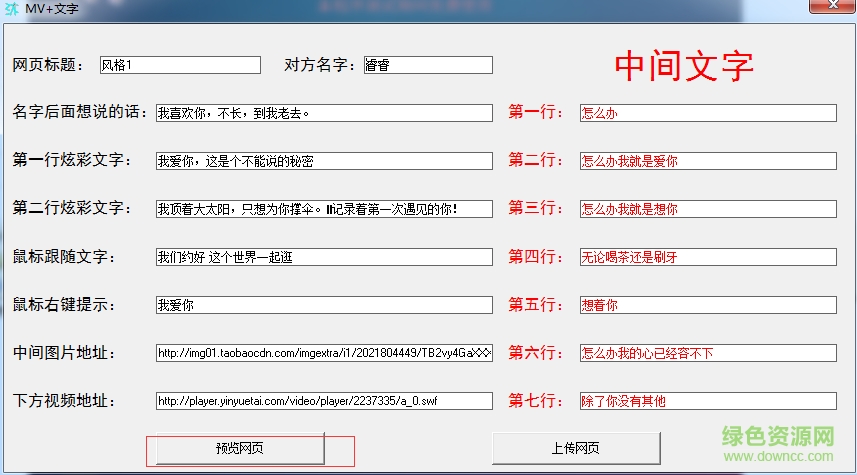Focus the 对方名字 input field

[428, 65]
